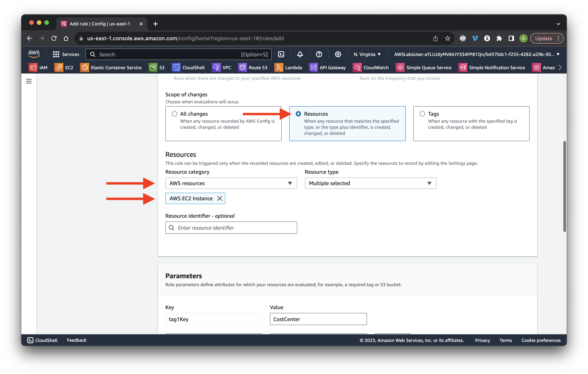Open the settings gear in AWS header
This screenshot has width=588, height=374.
[x=338, y=54]
